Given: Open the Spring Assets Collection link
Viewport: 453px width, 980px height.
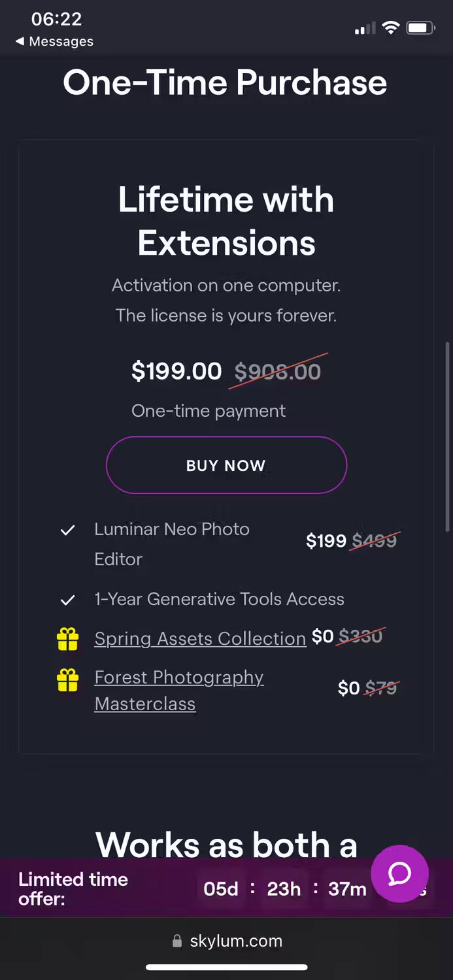Looking at the screenshot, I should (x=200, y=638).
